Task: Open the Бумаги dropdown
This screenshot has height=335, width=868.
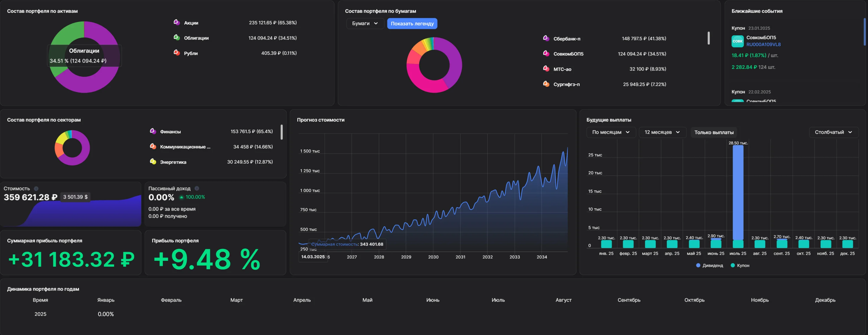Action: (x=365, y=23)
